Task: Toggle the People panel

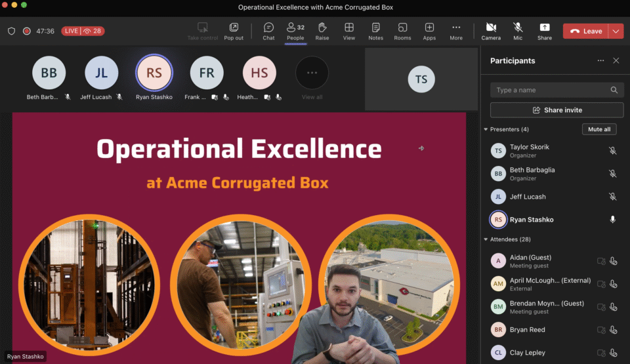Action: pyautogui.click(x=295, y=31)
